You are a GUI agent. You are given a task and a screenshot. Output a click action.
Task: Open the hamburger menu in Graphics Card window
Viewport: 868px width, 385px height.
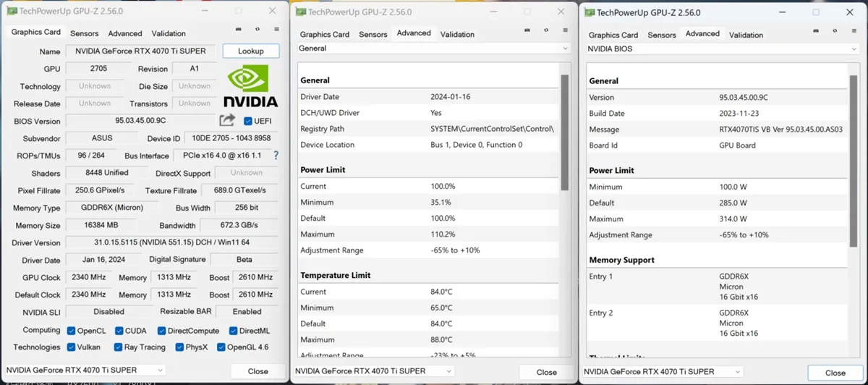276,30
